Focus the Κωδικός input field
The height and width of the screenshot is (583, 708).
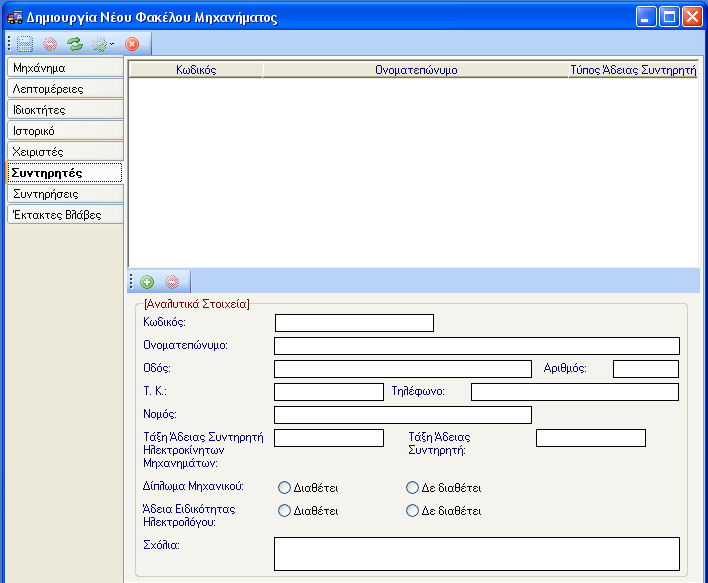(354, 323)
